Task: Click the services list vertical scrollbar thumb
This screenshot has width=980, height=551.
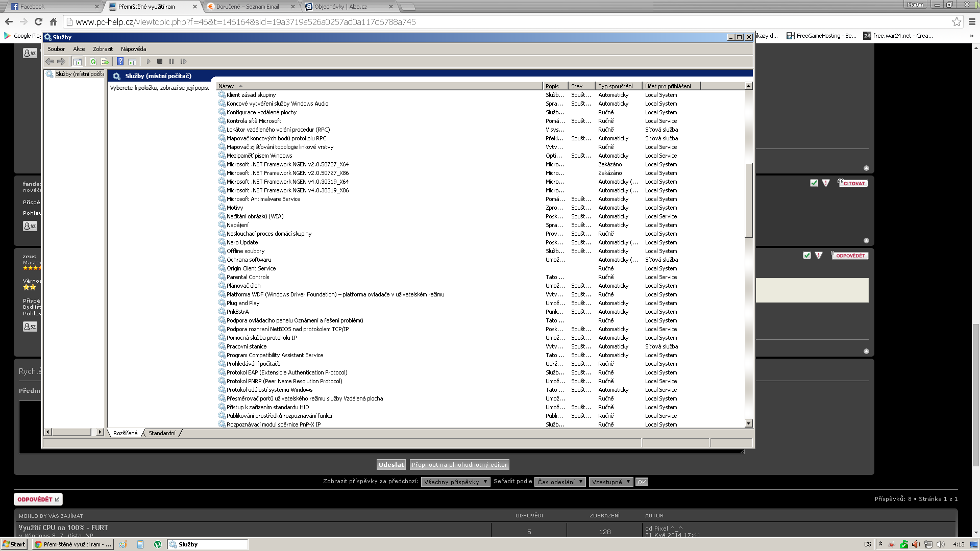Action: coord(748,200)
